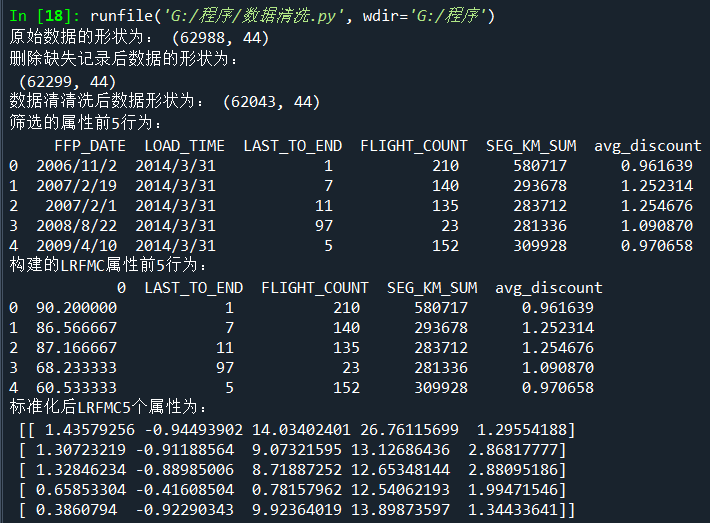
Task: Select the date 2009/4/10
Action: [77, 245]
